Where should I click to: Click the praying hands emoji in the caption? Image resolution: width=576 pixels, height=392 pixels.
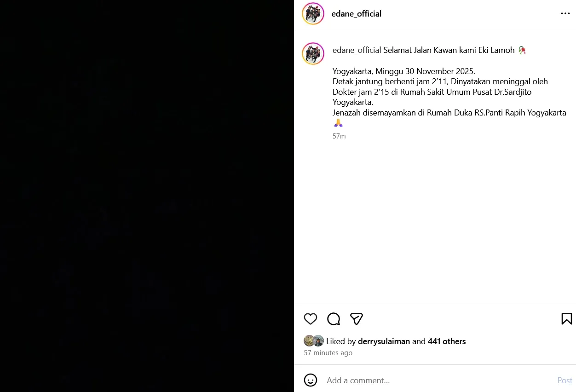338,123
